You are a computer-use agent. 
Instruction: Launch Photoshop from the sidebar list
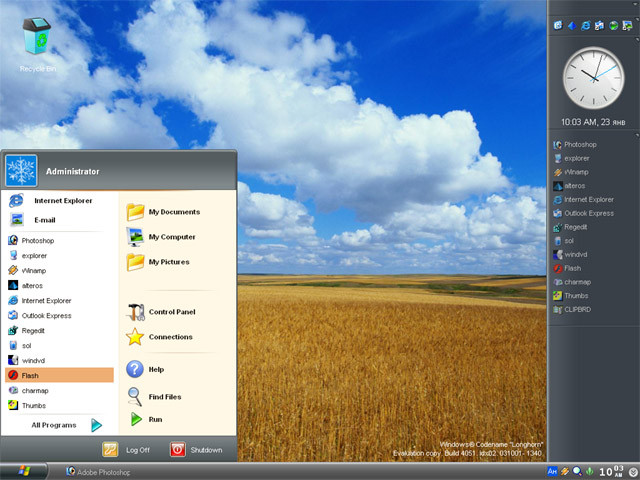click(575, 144)
